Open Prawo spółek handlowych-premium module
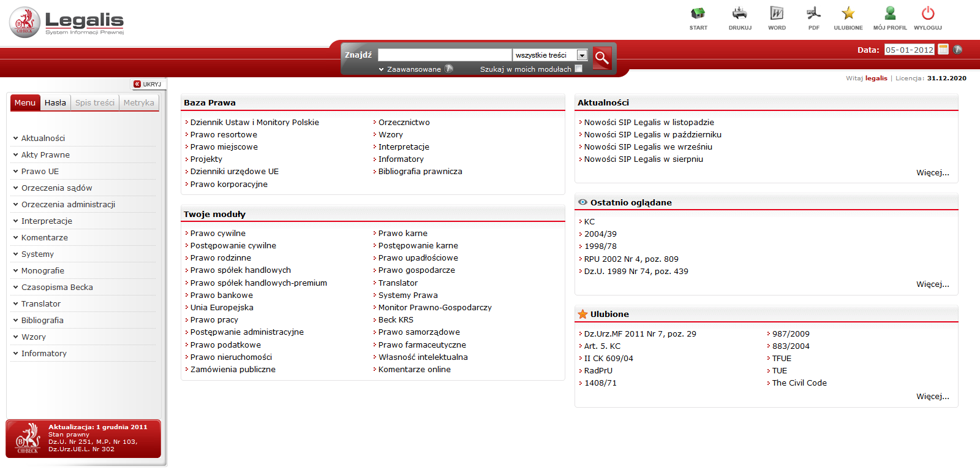Viewport: 980px width, 469px height. click(x=258, y=283)
